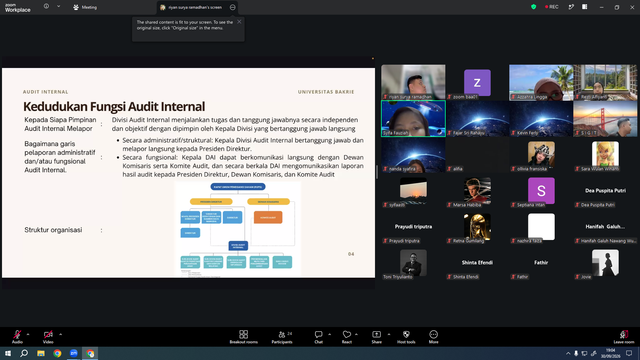
Task: Open File Explorer from taskbar
Action: click(x=41, y=353)
